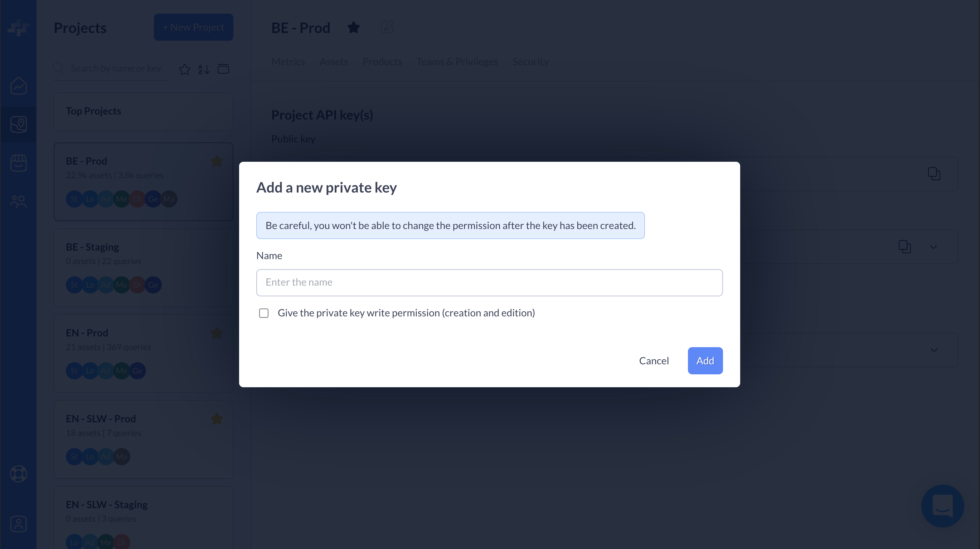
Task: Sort projects alphabetically with A-Z icon
Action: (204, 69)
